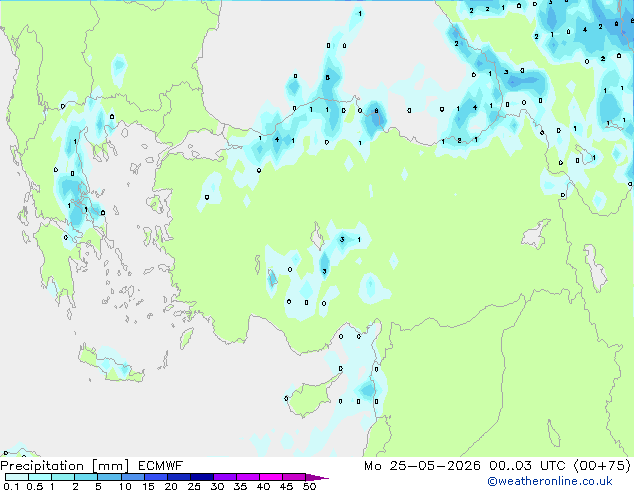Select the 1–2 mm legend swatch

click(x=63, y=477)
